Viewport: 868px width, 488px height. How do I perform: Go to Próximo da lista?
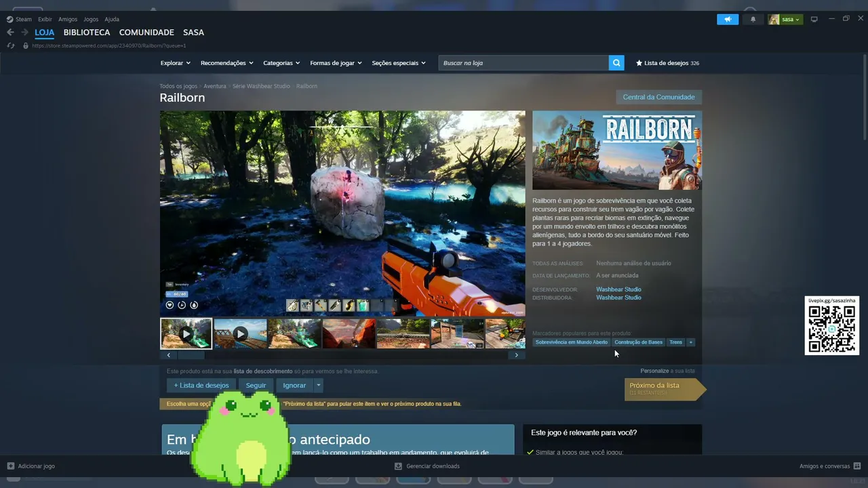[x=665, y=388]
